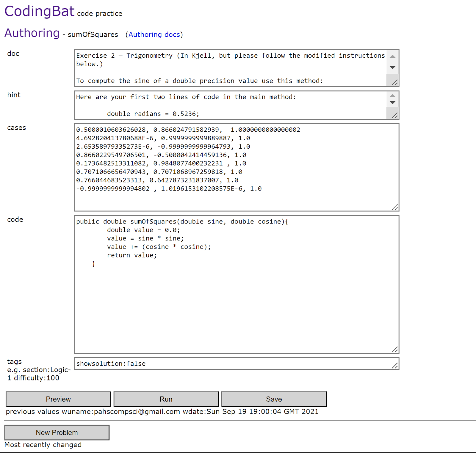Create a New Problem
This screenshot has height=453, width=476.
click(57, 432)
